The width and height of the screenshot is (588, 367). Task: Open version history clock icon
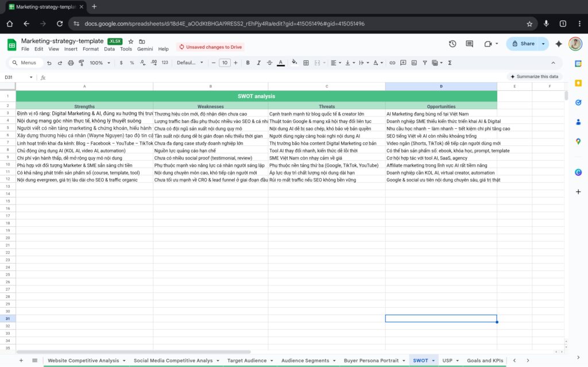452,44
